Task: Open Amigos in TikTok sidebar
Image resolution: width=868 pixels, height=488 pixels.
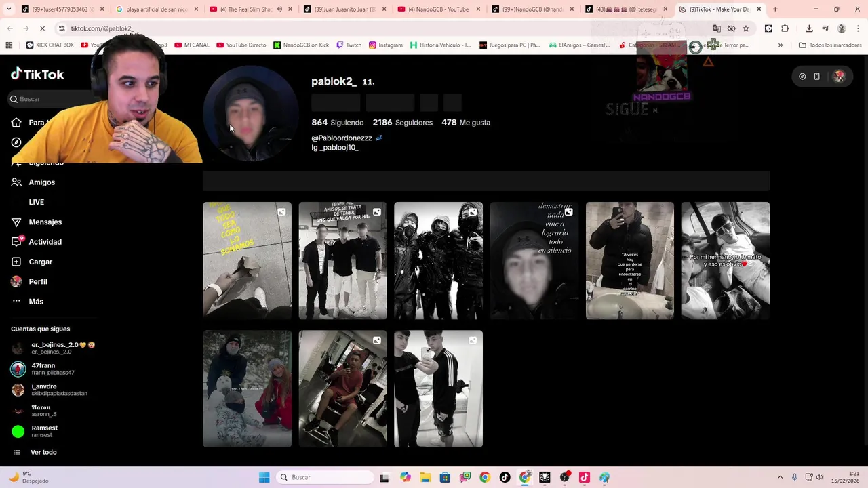Action: 33,182
